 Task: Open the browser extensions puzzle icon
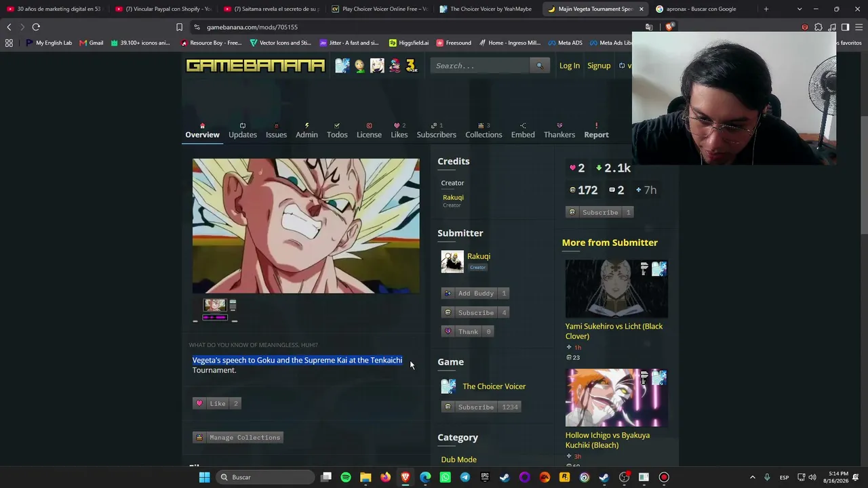pos(818,27)
